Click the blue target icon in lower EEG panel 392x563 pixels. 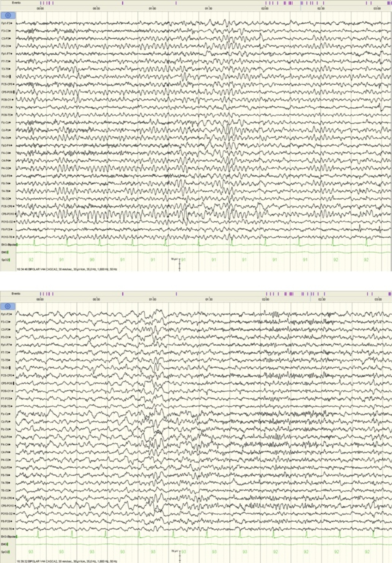click(x=8, y=306)
